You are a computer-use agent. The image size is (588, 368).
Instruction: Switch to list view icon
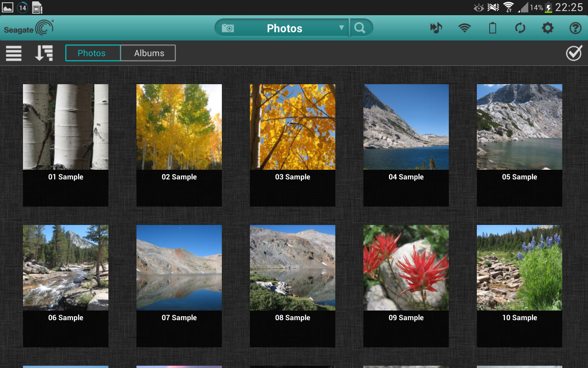click(14, 53)
